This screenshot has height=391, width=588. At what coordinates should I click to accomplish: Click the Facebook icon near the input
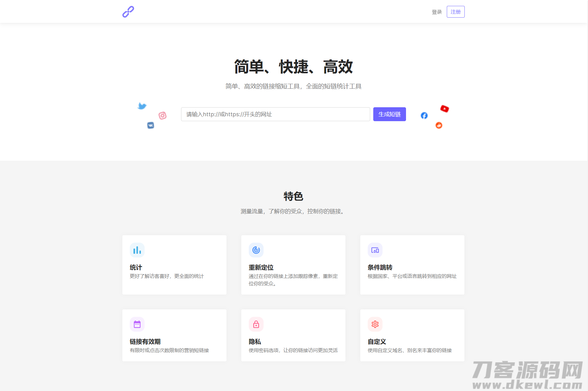(424, 116)
